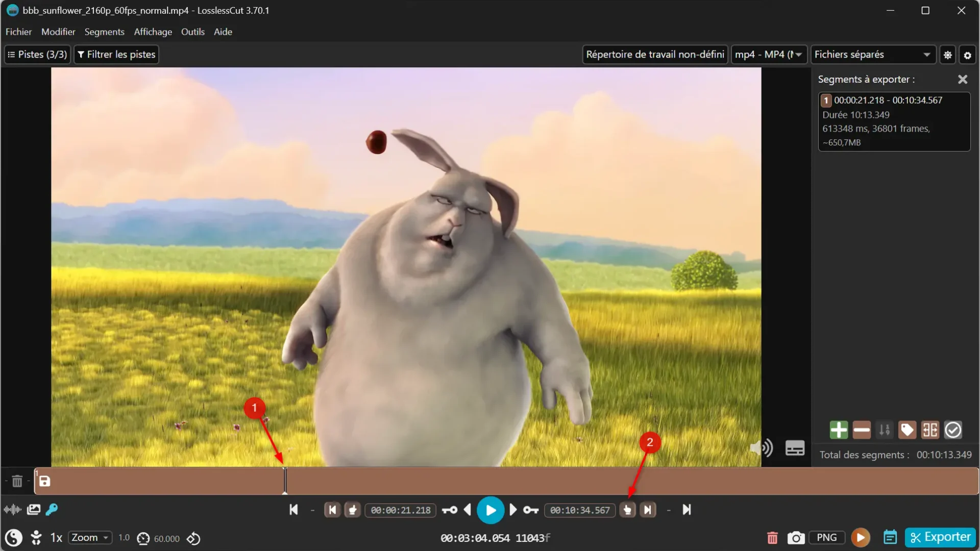Open the Outils menu
The height and width of the screenshot is (551, 980).
click(x=192, y=32)
